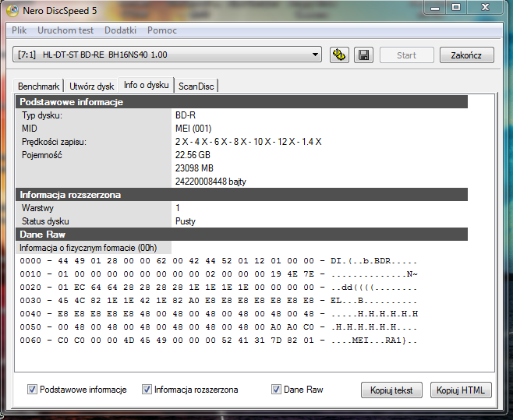Click the hex row starting with 0000
This screenshot has height=420, width=513.
click(218, 261)
